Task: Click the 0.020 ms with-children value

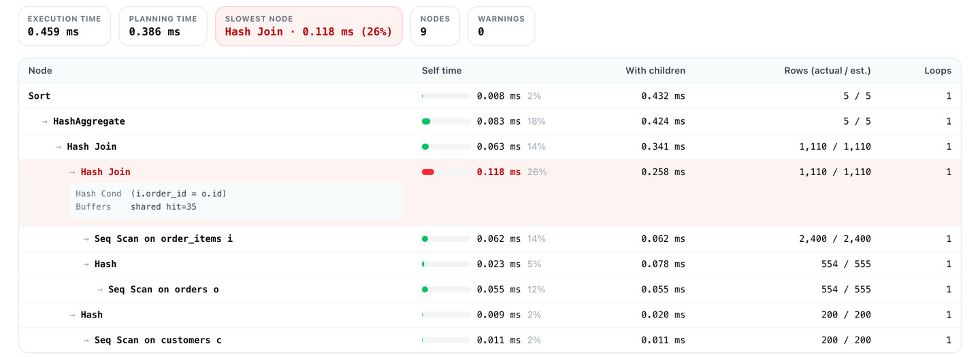Action: coord(664,314)
